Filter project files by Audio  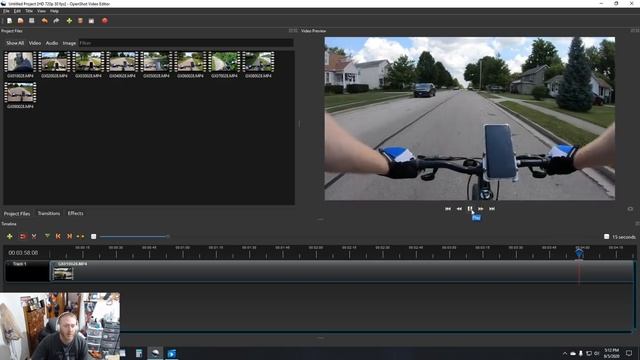pos(52,43)
